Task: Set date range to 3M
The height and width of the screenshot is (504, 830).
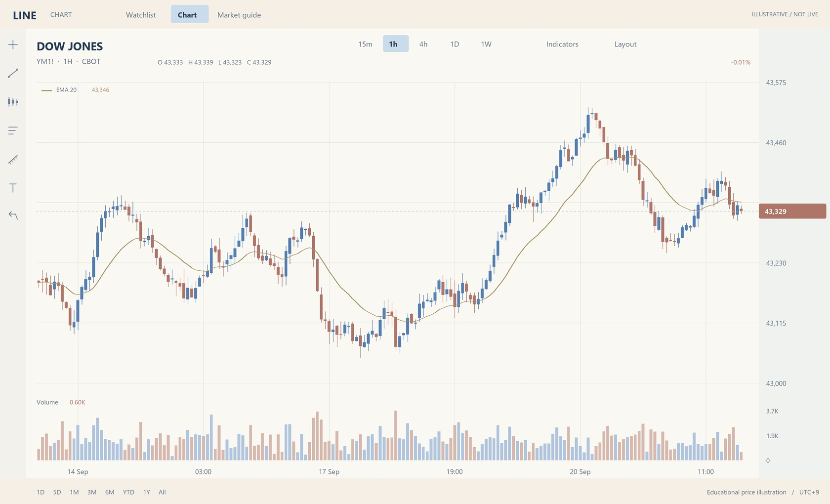Action: 92,492
